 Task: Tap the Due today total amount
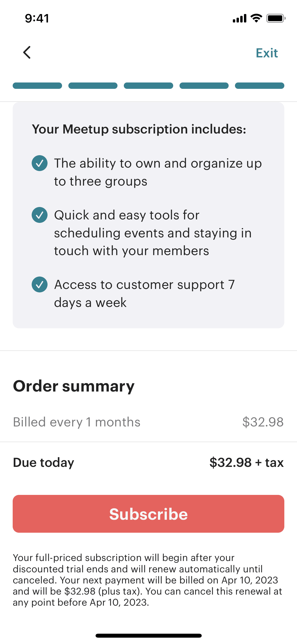click(x=246, y=463)
